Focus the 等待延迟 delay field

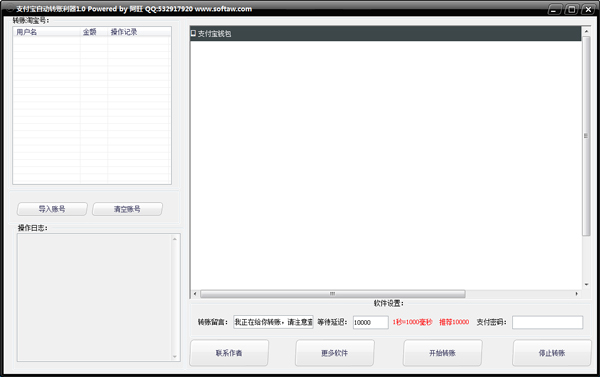click(370, 322)
